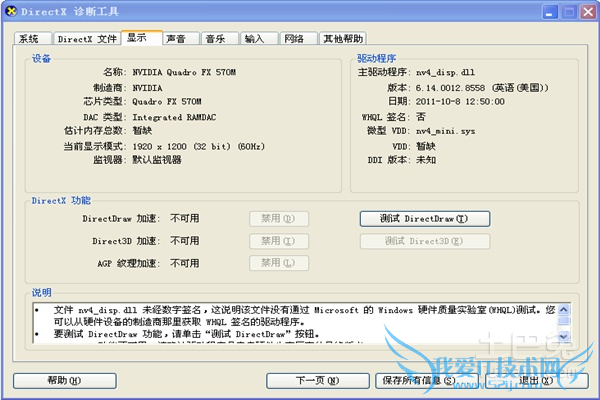The image size is (600, 400).
Task: Open the 网络 tab
Action: pyautogui.click(x=298, y=39)
